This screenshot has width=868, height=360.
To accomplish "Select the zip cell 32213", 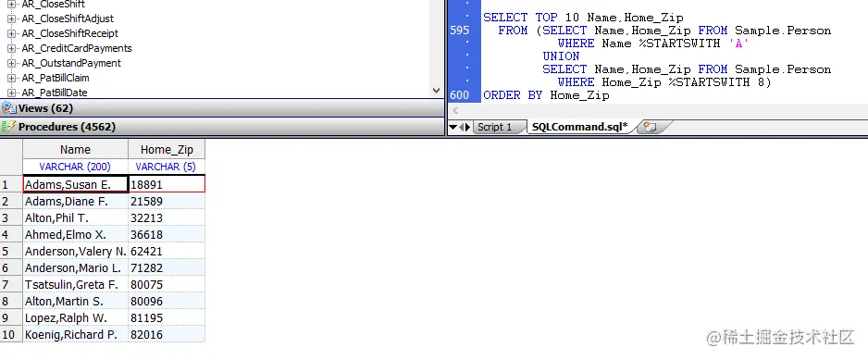I will (167, 217).
